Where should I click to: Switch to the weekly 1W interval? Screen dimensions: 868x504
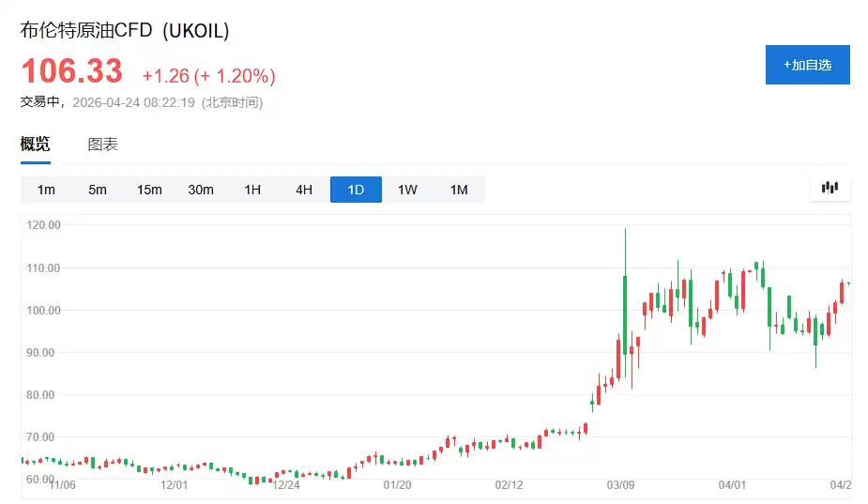407,190
